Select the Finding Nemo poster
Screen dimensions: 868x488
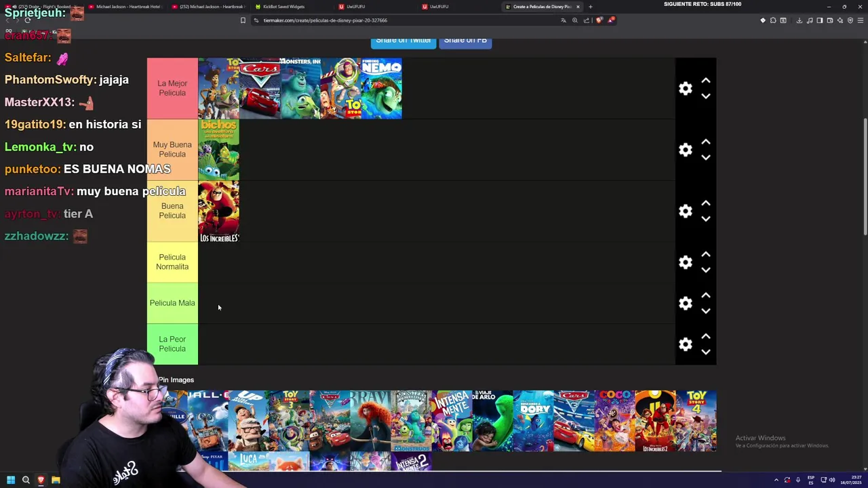(381, 89)
